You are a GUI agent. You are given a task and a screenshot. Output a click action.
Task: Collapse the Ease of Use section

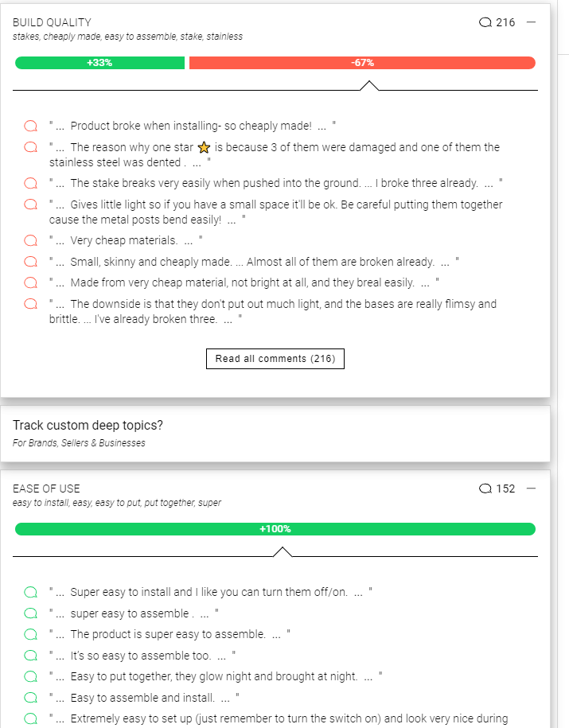click(x=531, y=489)
